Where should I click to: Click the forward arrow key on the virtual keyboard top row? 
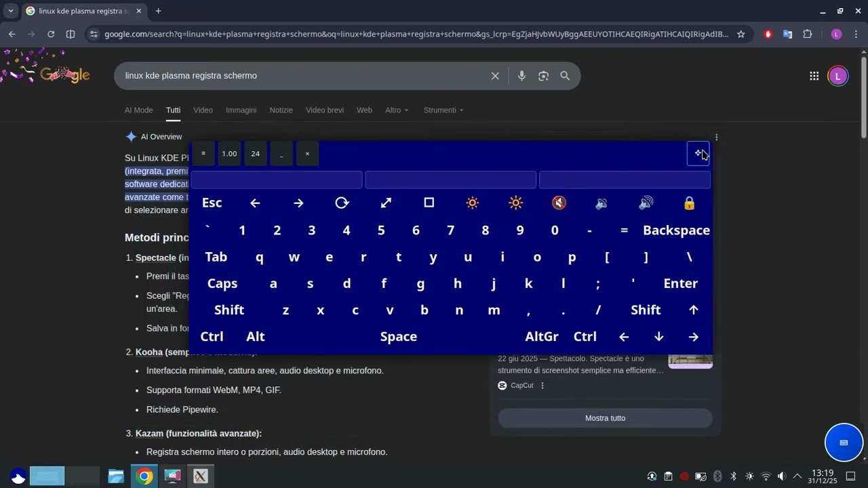coord(298,203)
